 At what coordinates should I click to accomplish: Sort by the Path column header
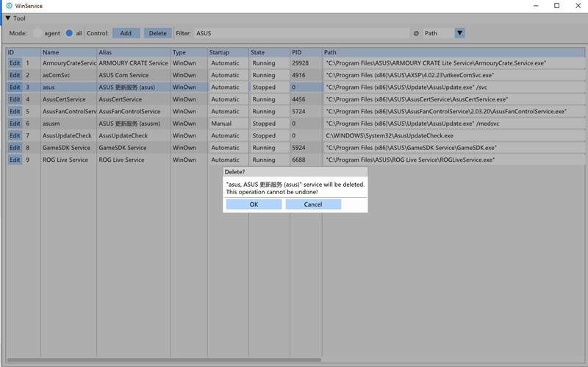coord(453,52)
